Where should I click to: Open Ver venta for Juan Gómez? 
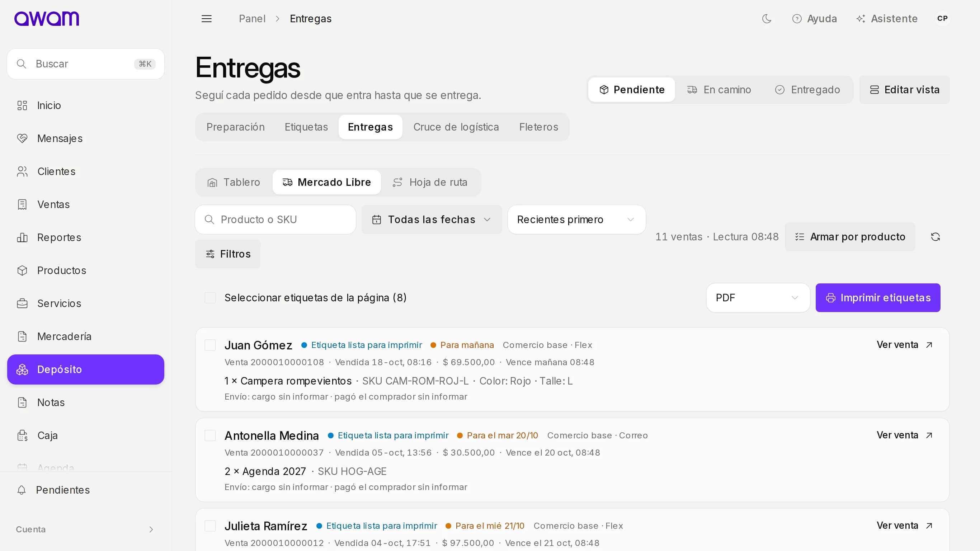[x=904, y=345]
